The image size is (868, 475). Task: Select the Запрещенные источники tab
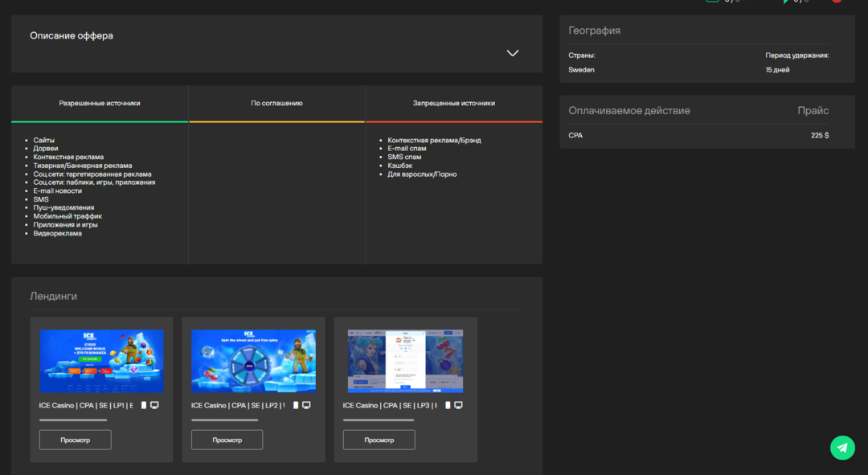point(454,104)
